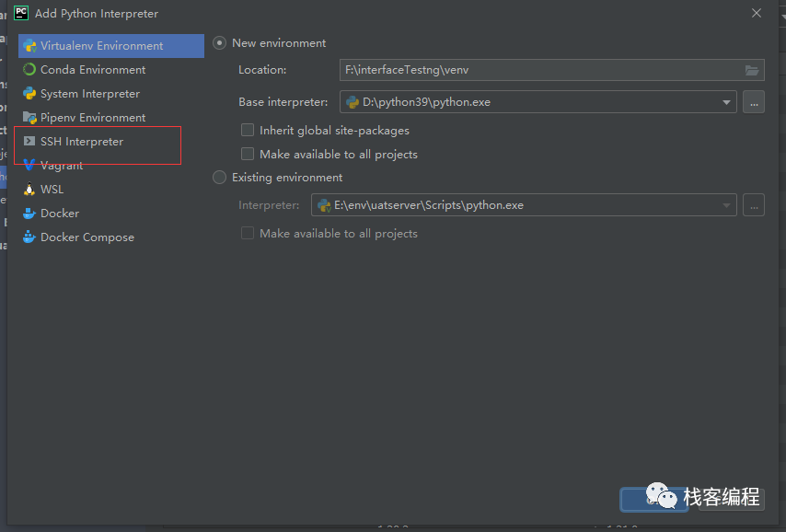The width and height of the screenshot is (786, 532).
Task: Browse existing Interpreter with ellipsis button
Action: point(754,205)
